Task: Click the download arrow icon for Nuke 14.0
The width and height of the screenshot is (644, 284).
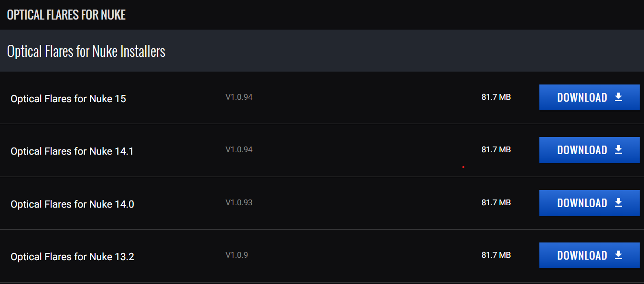Action: pos(618,203)
